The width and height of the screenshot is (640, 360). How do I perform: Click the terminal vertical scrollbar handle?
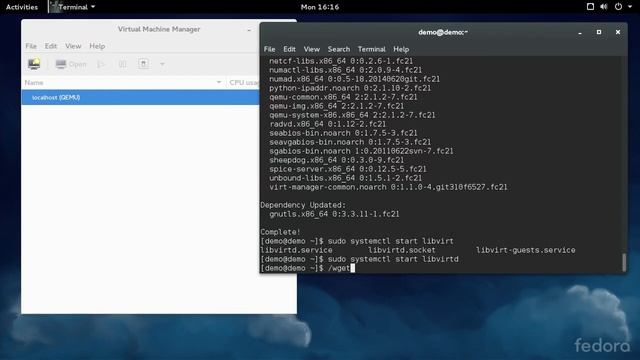[x=624, y=262]
